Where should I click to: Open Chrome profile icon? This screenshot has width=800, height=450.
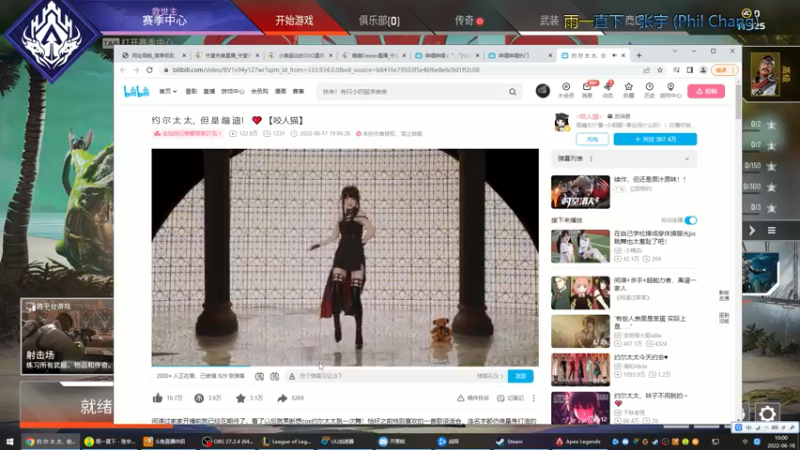pos(703,70)
